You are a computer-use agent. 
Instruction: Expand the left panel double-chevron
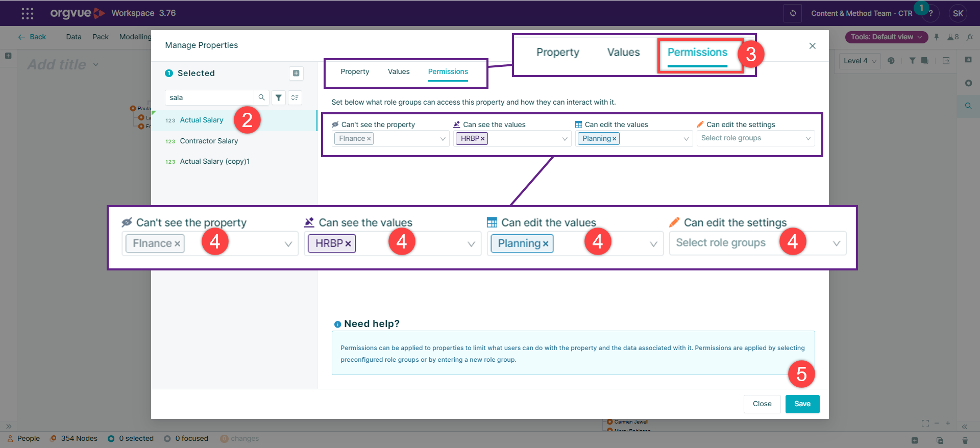coord(9,426)
